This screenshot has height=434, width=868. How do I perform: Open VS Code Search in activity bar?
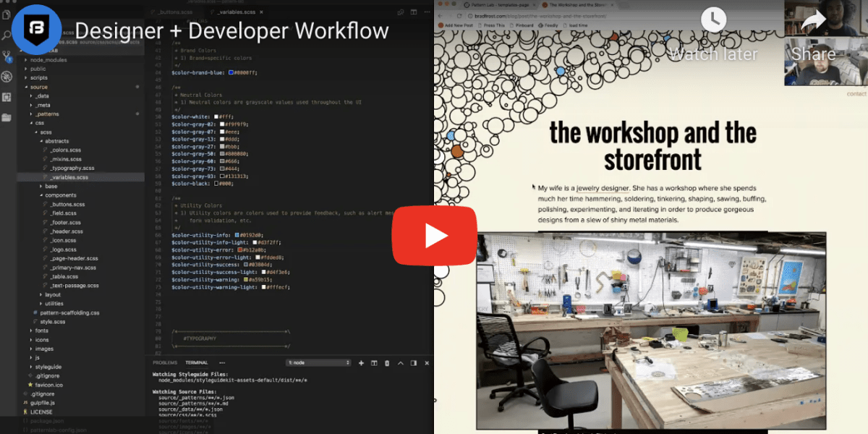[x=7, y=35]
